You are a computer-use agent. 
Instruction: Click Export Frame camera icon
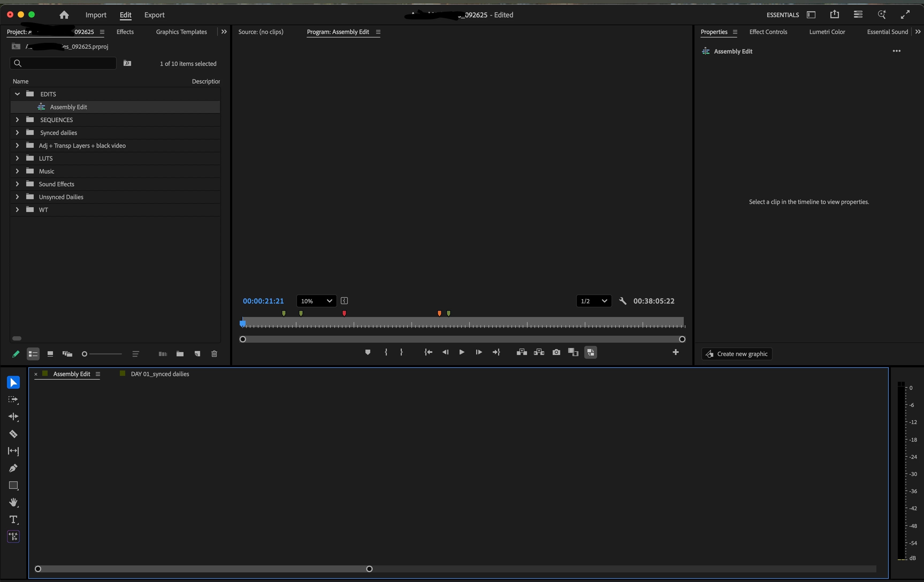[x=556, y=352]
